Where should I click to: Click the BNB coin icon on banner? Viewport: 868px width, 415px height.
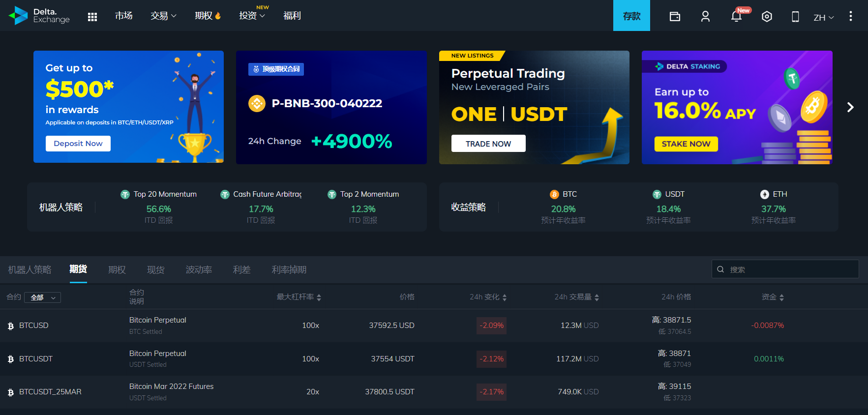point(257,103)
